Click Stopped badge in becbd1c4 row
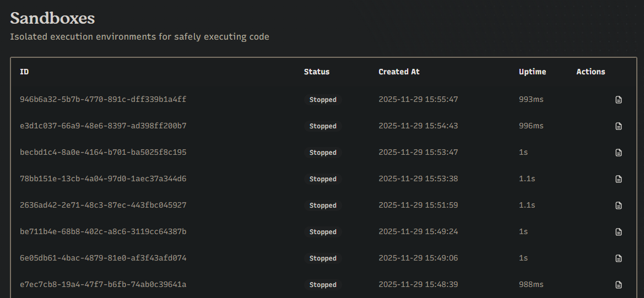The height and width of the screenshot is (298, 644). pyautogui.click(x=323, y=153)
